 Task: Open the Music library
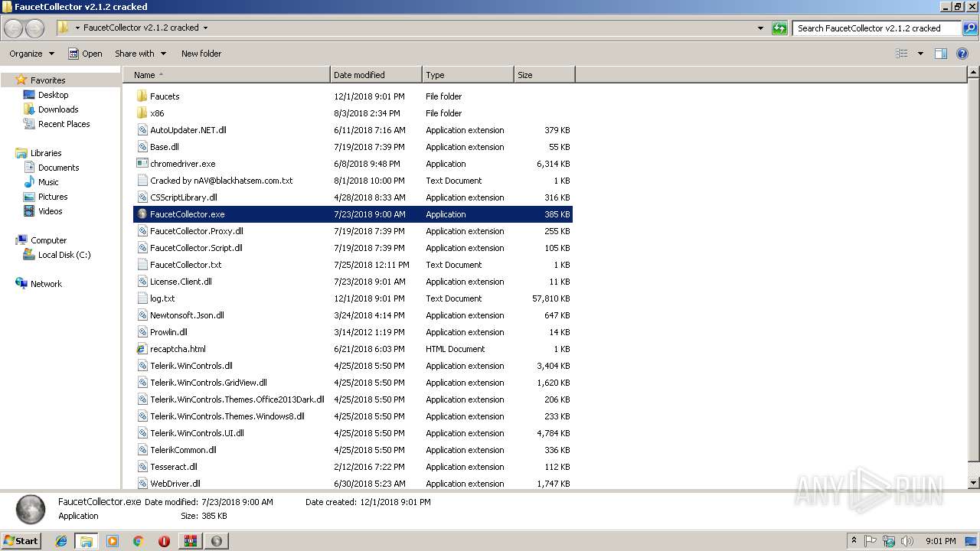[x=48, y=182]
